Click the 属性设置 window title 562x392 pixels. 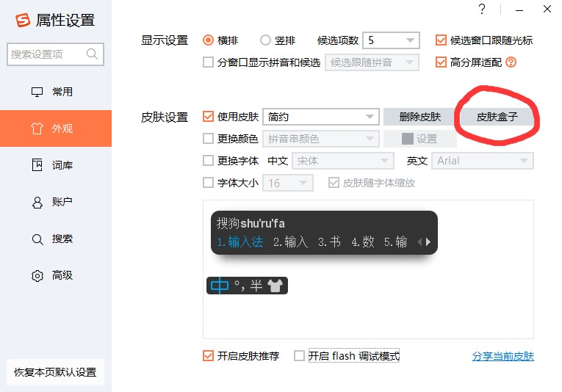[x=65, y=21]
